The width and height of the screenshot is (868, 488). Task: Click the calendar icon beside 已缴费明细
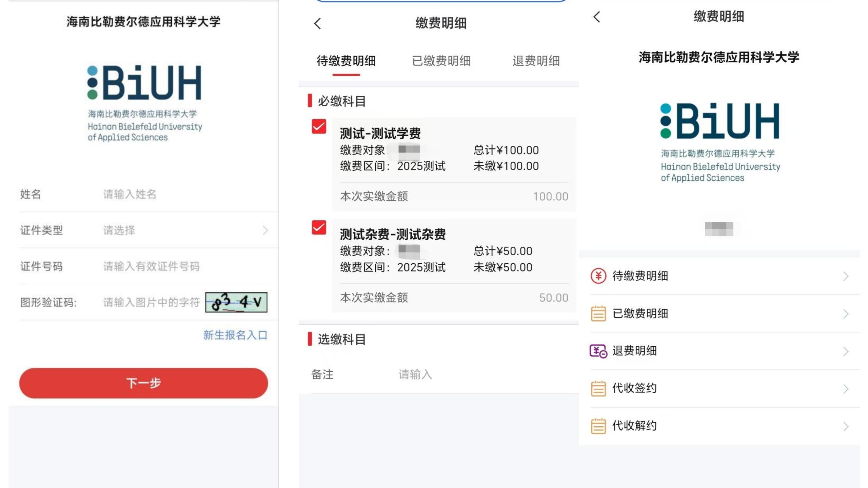coord(598,313)
